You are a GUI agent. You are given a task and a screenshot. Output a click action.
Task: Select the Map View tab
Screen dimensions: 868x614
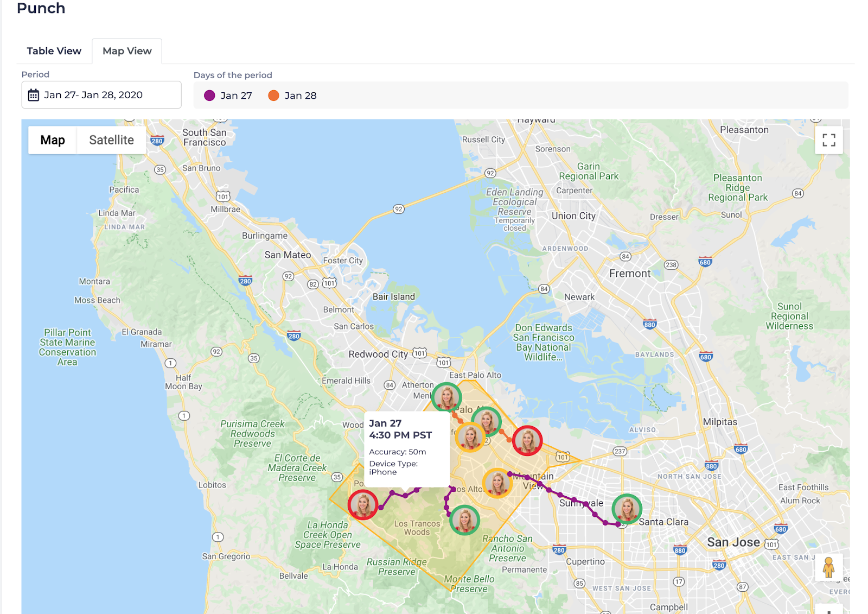(127, 51)
